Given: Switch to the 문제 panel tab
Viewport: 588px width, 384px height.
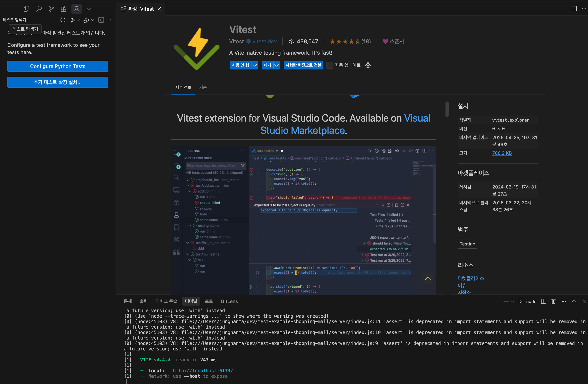Looking at the screenshot, I should [128, 301].
